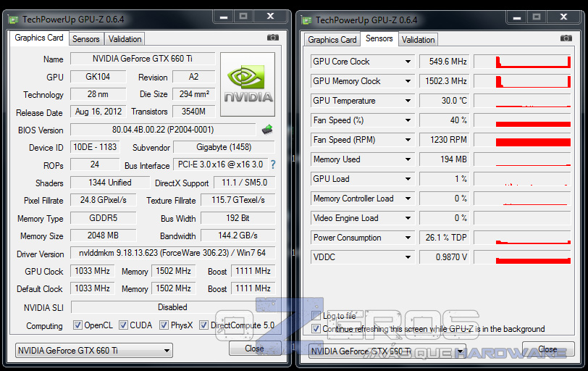Click the Bus Interface question mark icon
This screenshot has width=588, height=371.
[273, 165]
